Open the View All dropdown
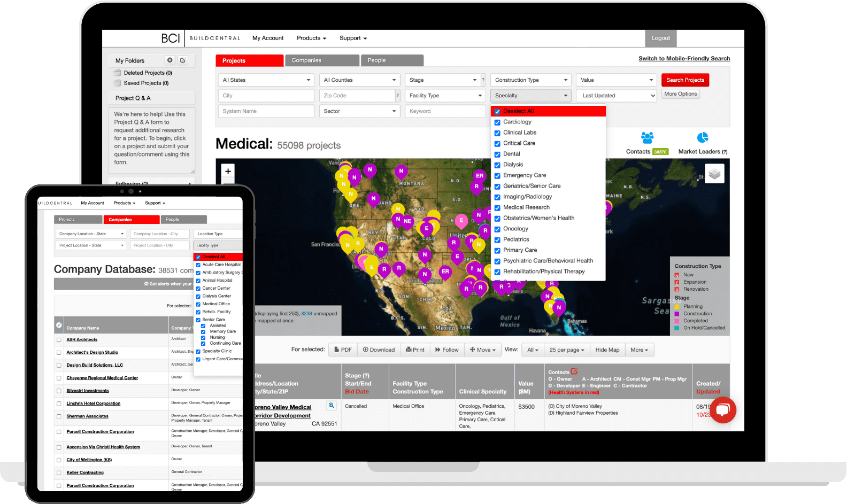Screen dimensions: 847x504 [533, 350]
